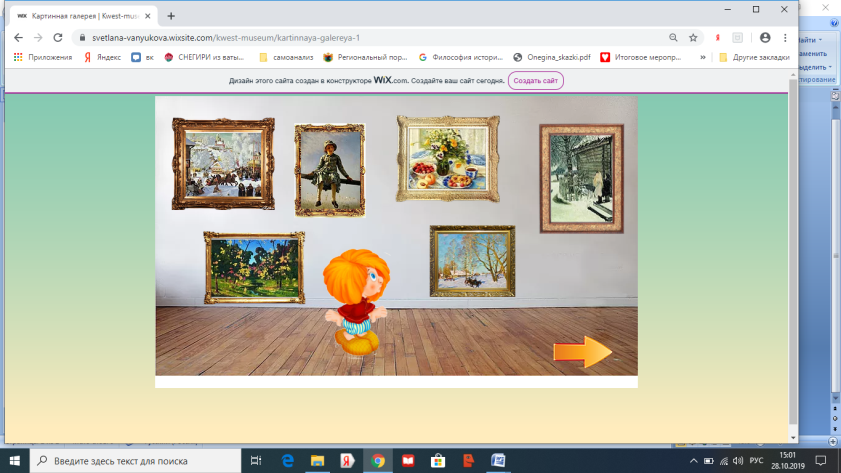Open the Итоговое меропр... bookmark

pos(641,57)
